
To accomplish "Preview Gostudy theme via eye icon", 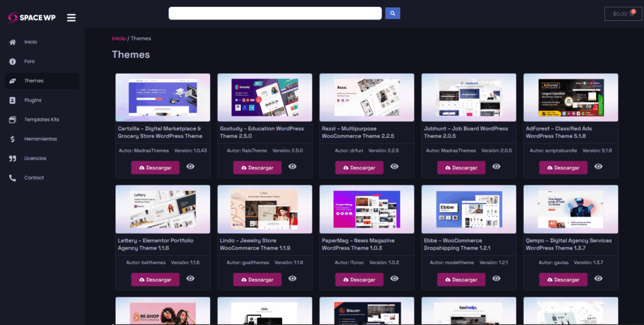I will click(292, 166).
